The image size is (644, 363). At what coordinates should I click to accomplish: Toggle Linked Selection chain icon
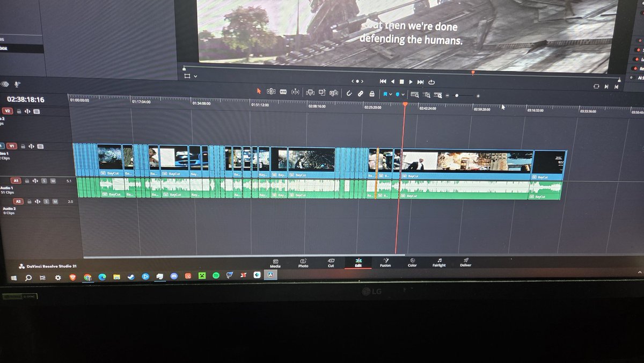pyautogui.click(x=361, y=93)
